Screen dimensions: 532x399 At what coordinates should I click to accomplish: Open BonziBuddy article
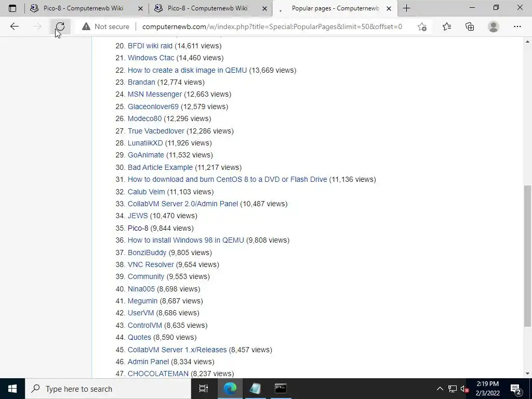pyautogui.click(x=147, y=252)
